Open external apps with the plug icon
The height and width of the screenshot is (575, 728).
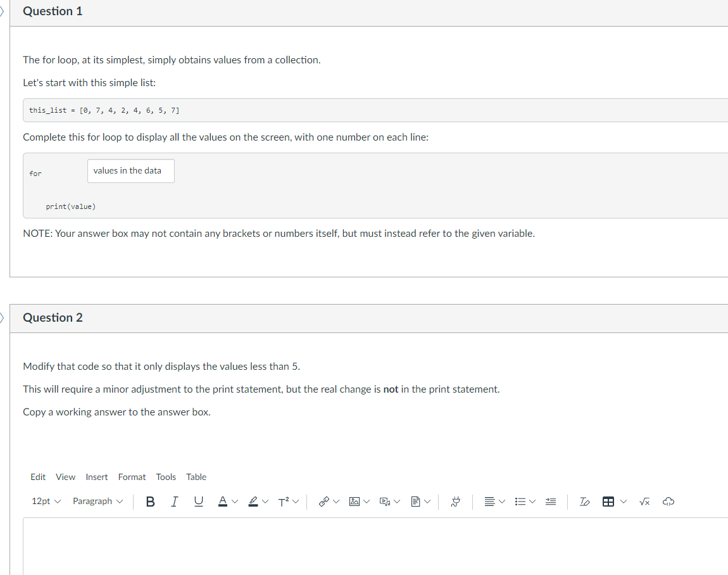point(455,501)
